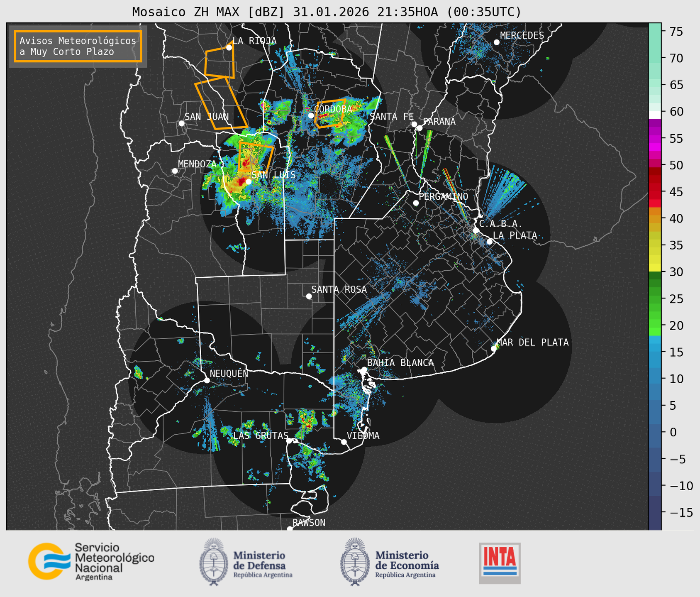Click the PERGAMINO city label
The width and height of the screenshot is (700, 597).
click(x=444, y=196)
